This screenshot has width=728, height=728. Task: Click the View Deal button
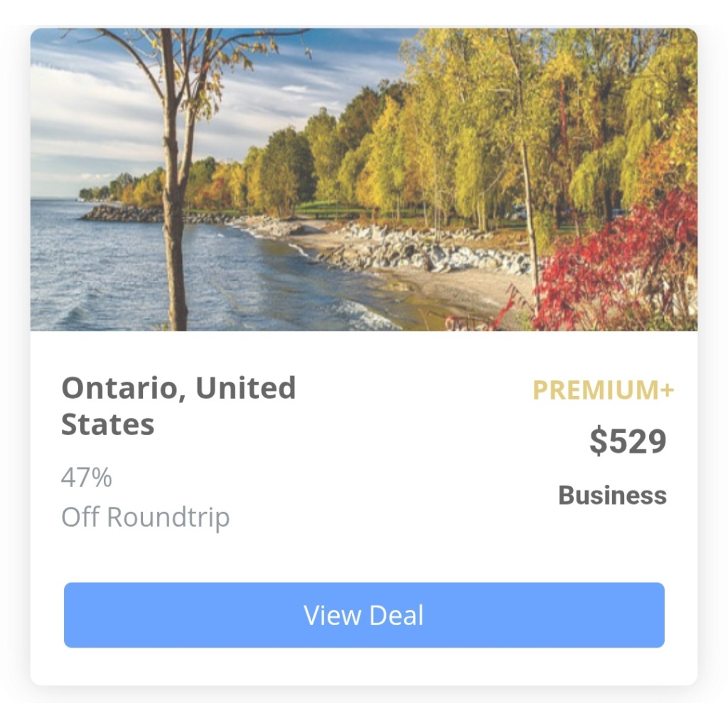[364, 615]
